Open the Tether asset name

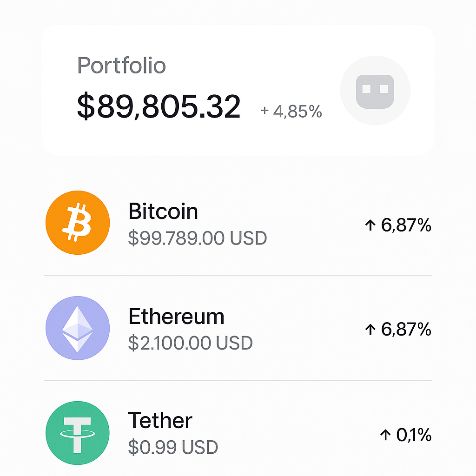click(x=160, y=420)
